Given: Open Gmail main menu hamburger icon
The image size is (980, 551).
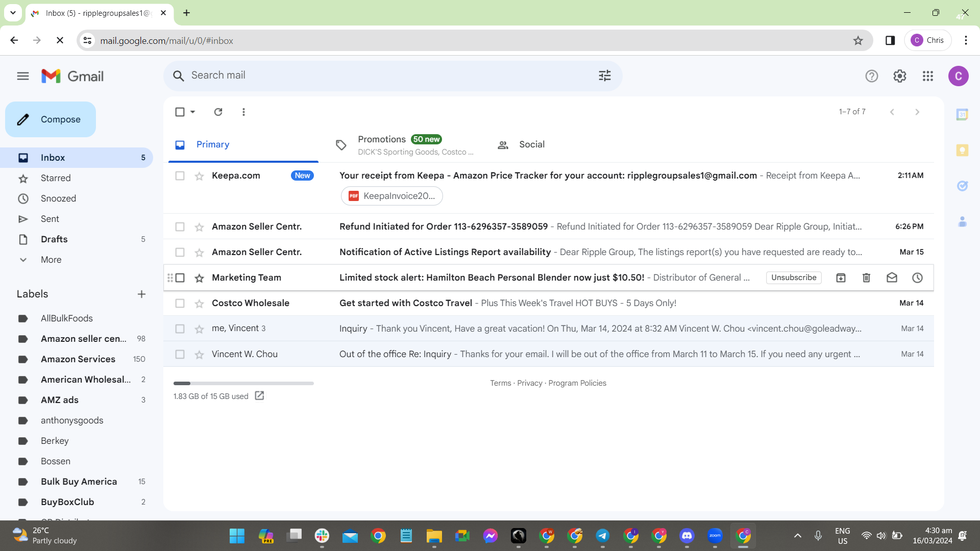Looking at the screenshot, I should [x=23, y=76].
